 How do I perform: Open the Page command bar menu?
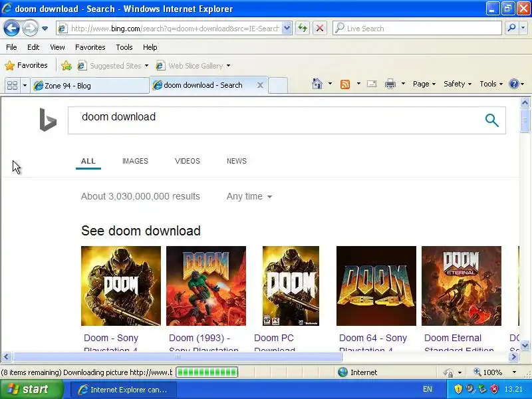[x=424, y=84]
